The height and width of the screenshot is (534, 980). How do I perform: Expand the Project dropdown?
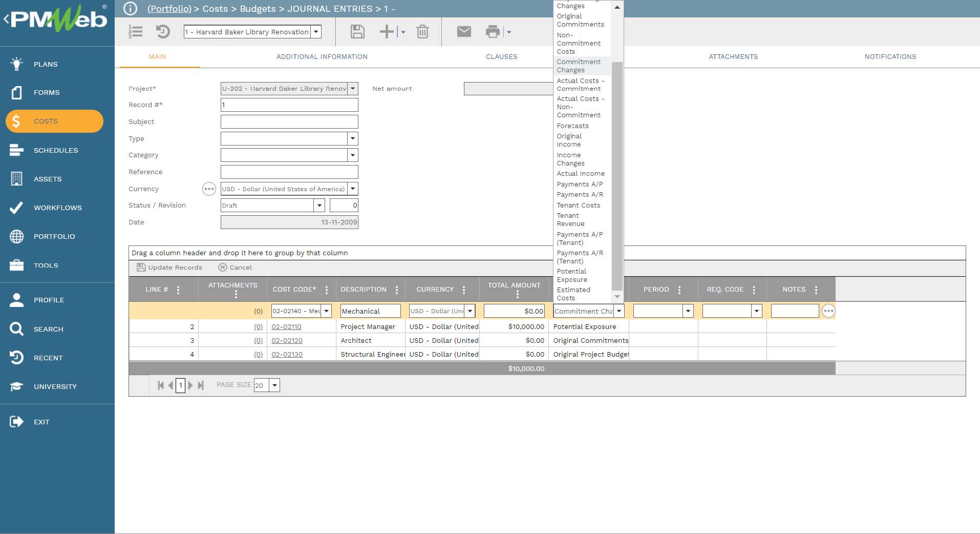coord(353,89)
